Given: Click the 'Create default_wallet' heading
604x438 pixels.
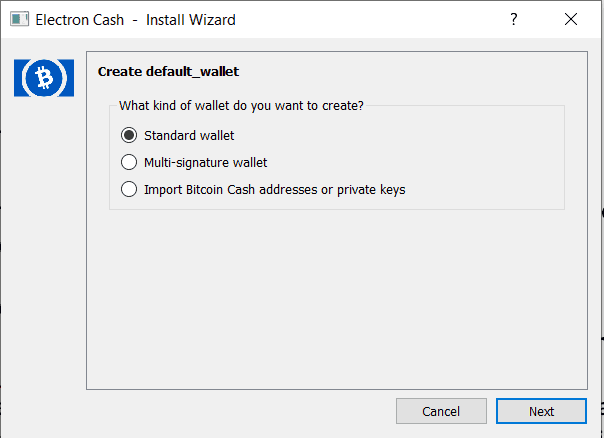Looking at the screenshot, I should [x=168, y=71].
